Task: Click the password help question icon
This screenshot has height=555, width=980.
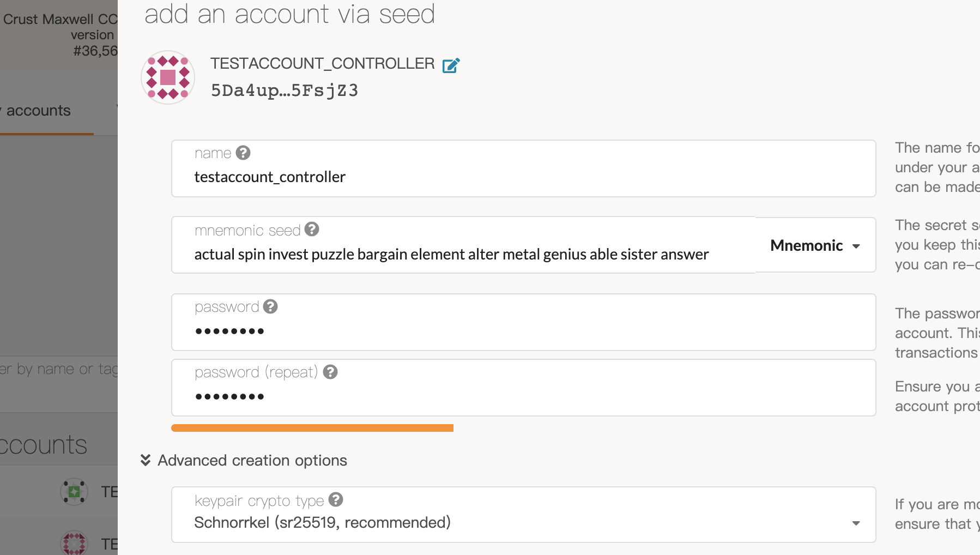Action: pyautogui.click(x=270, y=306)
